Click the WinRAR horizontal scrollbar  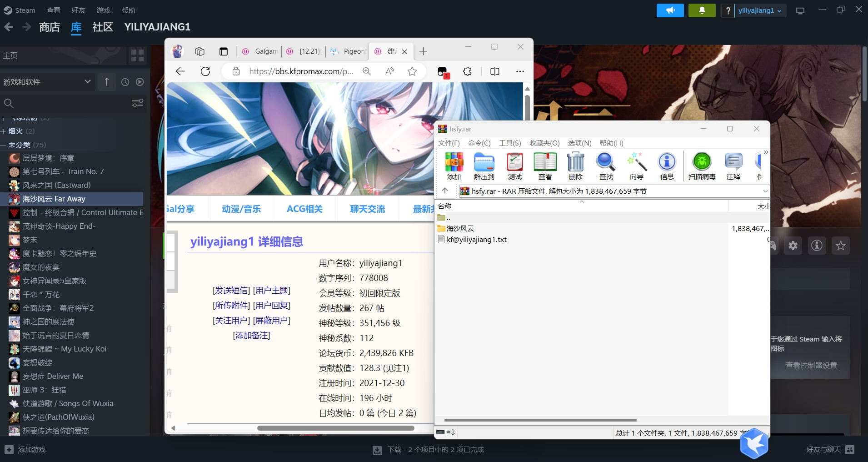[x=540, y=420]
